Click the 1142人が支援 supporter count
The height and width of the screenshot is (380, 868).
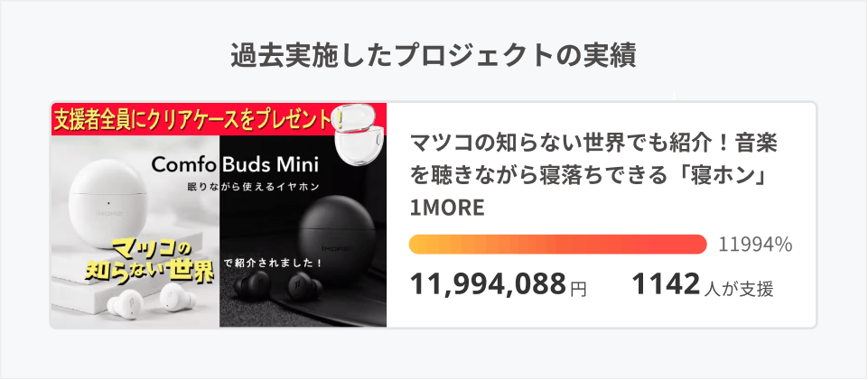pos(702,285)
